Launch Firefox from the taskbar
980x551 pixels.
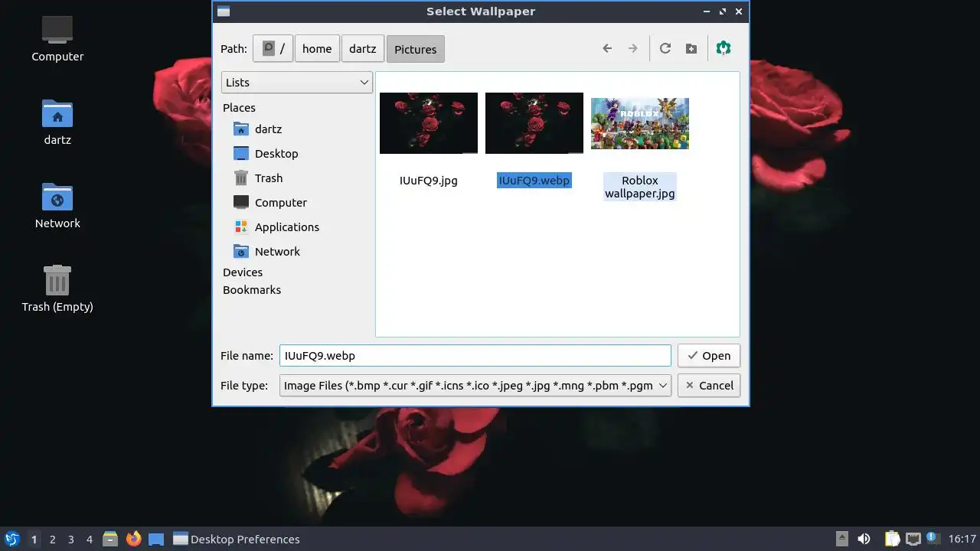coord(134,539)
